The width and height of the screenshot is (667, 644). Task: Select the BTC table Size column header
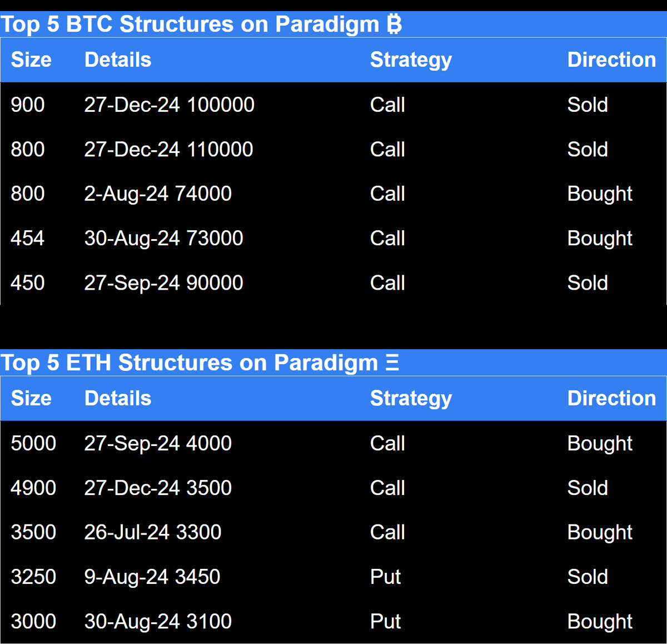point(31,60)
